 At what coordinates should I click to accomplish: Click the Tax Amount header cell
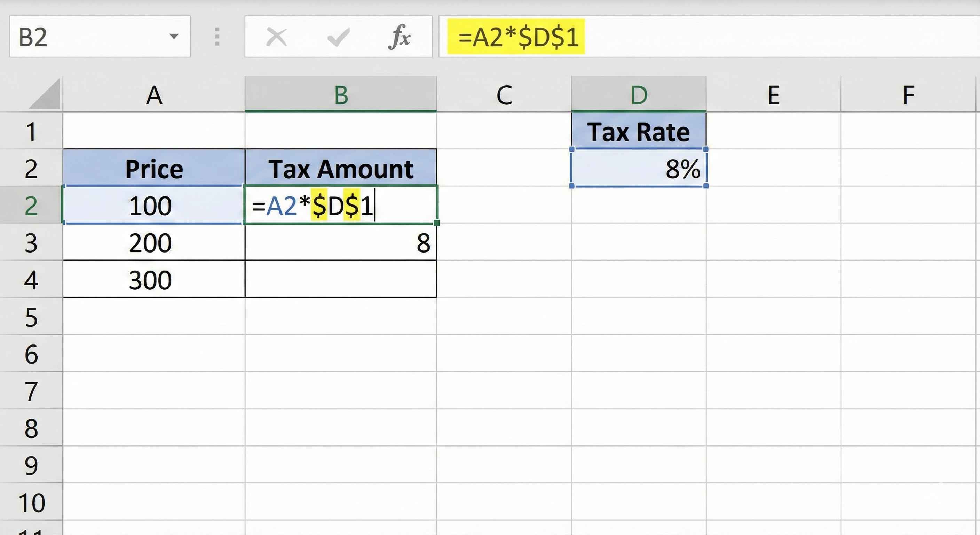pyautogui.click(x=341, y=168)
